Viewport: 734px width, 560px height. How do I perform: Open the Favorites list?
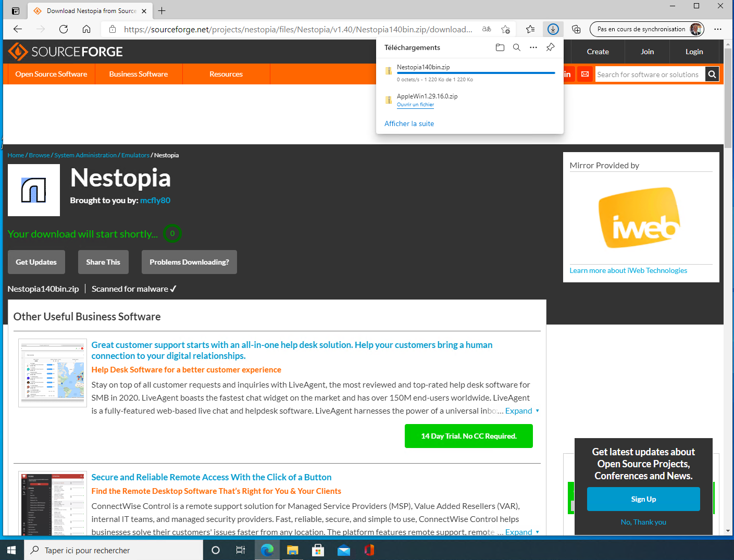530,29
